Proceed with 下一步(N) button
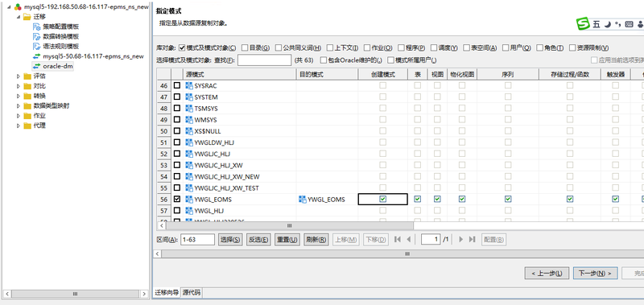Viewport: 644px width, 305px height. tap(595, 273)
